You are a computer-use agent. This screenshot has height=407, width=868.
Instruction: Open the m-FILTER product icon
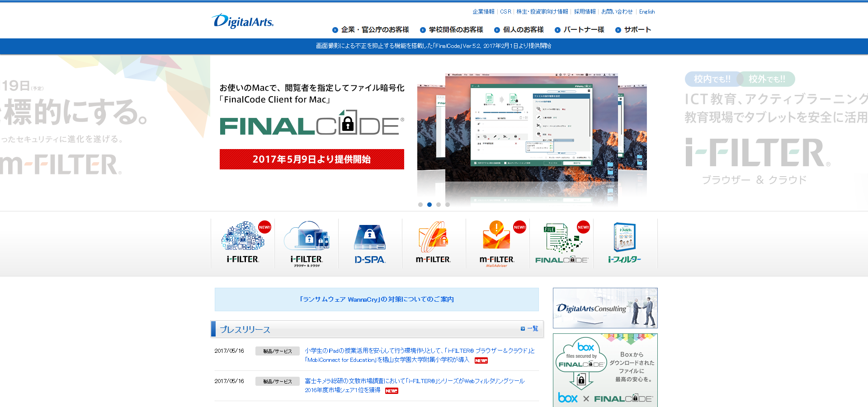434,243
